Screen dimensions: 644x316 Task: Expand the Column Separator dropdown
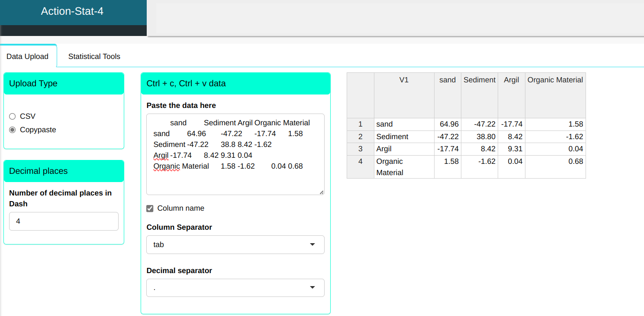235,244
